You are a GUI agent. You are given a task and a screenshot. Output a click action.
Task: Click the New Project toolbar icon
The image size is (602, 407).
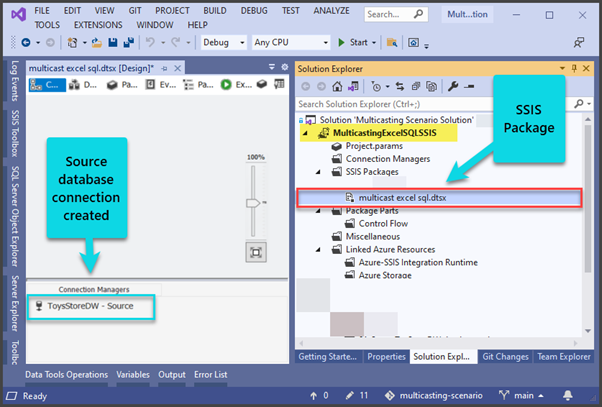(72, 43)
